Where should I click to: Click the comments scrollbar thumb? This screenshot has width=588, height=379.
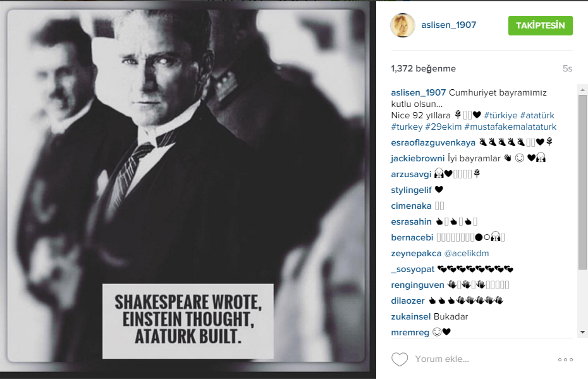click(x=582, y=183)
